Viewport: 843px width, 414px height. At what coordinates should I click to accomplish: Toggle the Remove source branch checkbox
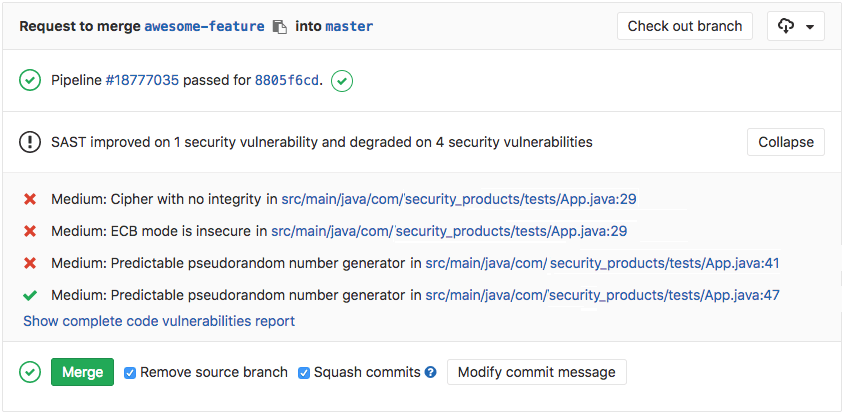(130, 373)
